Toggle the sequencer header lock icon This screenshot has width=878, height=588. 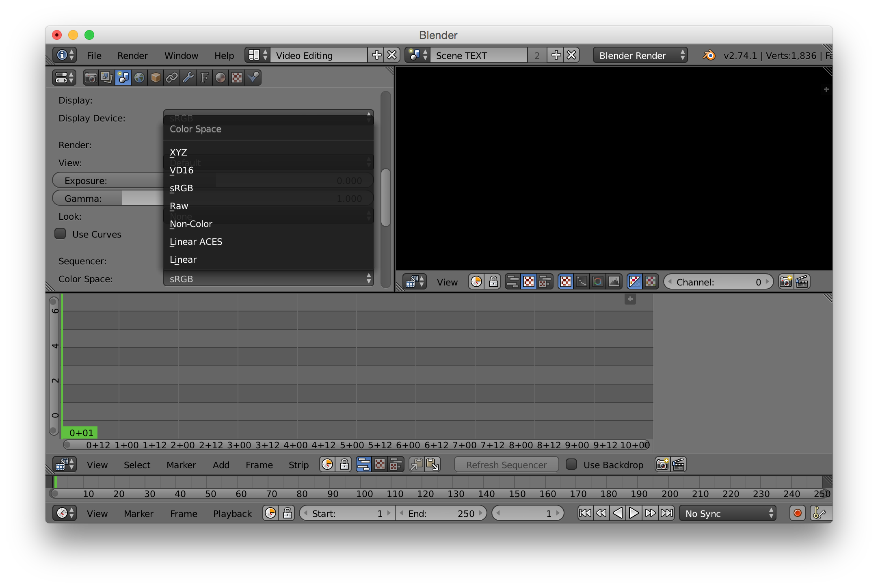344,464
